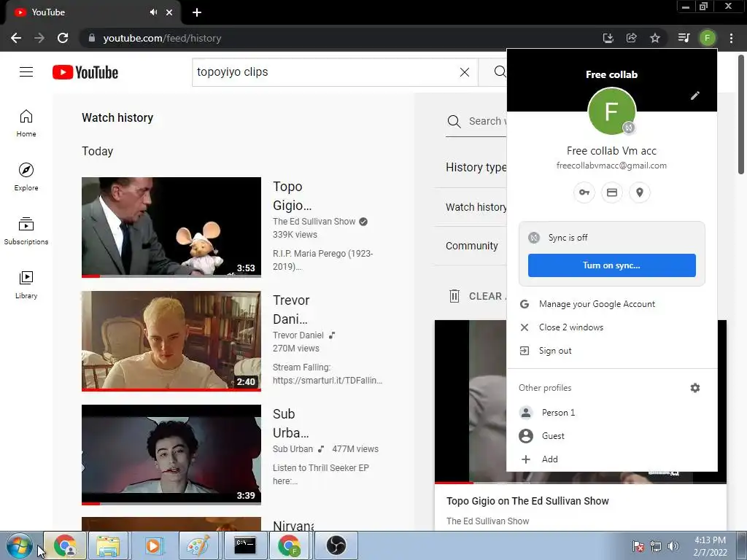The height and width of the screenshot is (560, 747).
Task: Select Watch history type option
Action: [x=476, y=207]
